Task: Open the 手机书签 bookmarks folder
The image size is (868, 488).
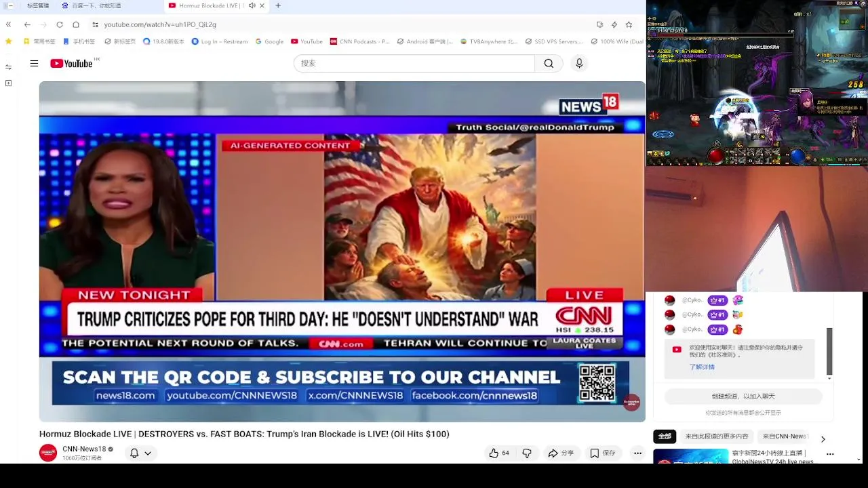Action: tap(79, 41)
